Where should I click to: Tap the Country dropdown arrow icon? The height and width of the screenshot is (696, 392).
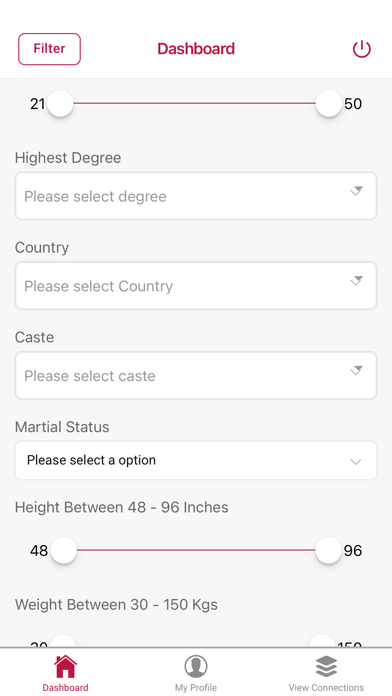356,281
